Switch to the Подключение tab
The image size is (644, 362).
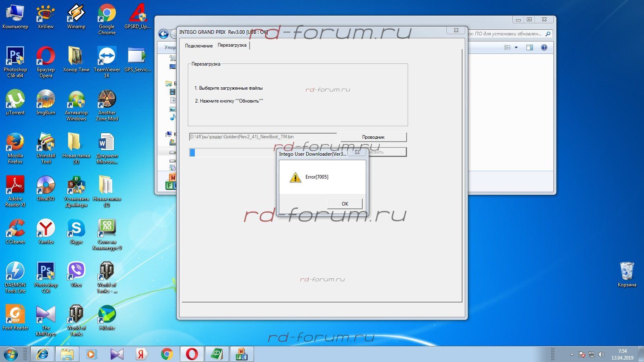tap(198, 46)
